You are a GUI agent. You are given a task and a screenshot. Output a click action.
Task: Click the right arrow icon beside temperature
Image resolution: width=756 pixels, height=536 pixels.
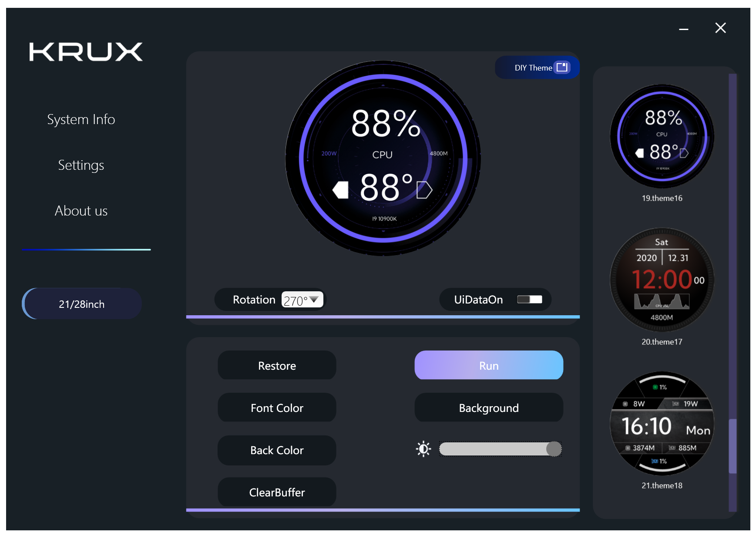424,190
